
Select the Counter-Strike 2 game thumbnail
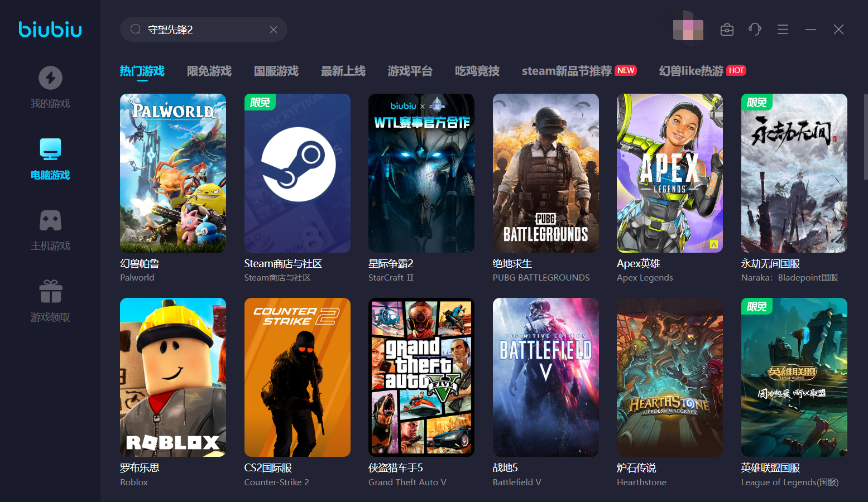(297, 377)
